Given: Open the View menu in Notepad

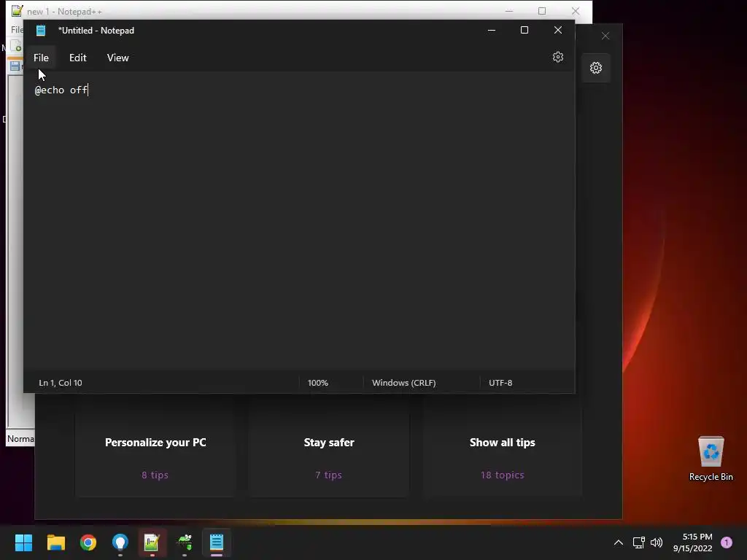Looking at the screenshot, I should click(x=117, y=58).
